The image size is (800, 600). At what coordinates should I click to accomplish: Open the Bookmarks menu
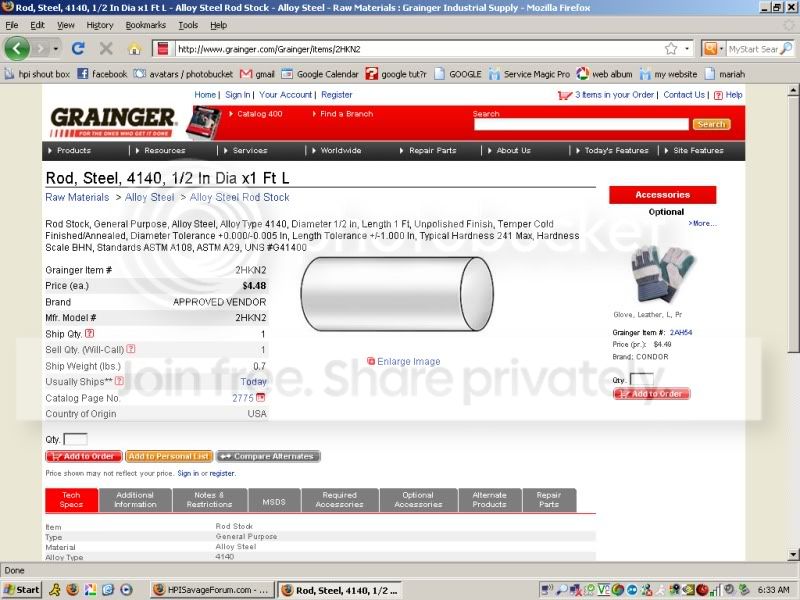click(x=145, y=25)
